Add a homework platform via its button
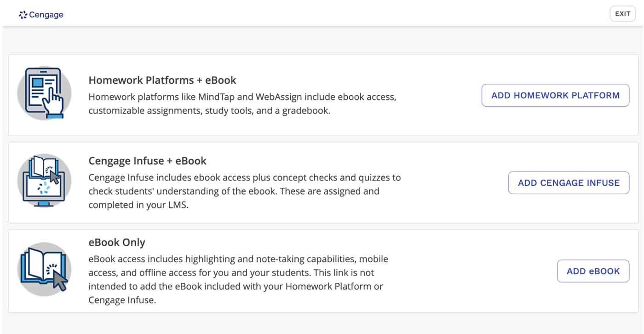Viewport: 644px width, 334px height. tap(555, 95)
